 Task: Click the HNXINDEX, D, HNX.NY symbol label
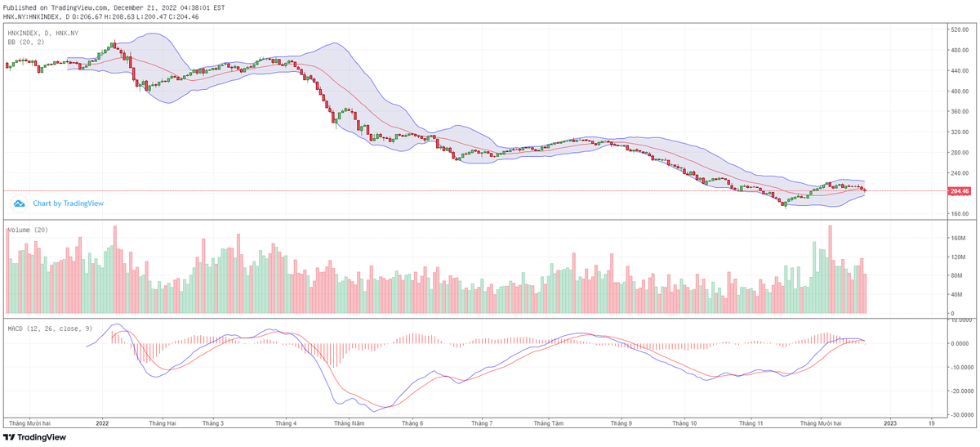tap(42, 33)
